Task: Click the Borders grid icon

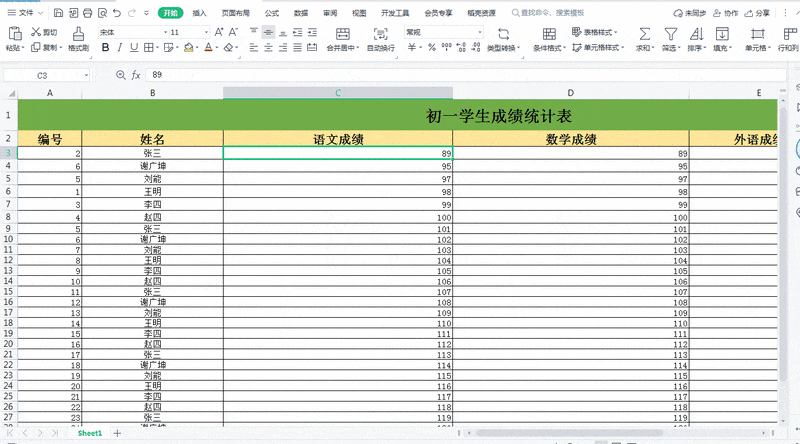Action: [x=148, y=47]
